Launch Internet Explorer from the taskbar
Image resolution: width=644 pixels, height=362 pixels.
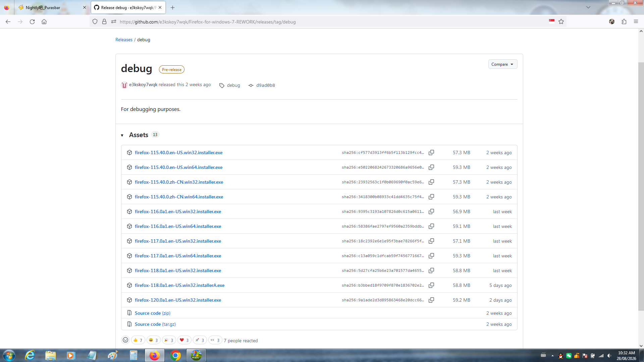[x=30, y=355]
